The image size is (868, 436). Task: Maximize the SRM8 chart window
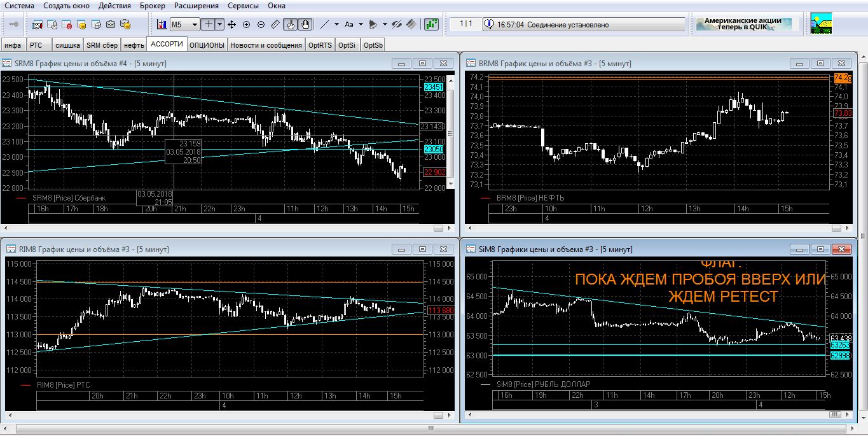[x=422, y=63]
